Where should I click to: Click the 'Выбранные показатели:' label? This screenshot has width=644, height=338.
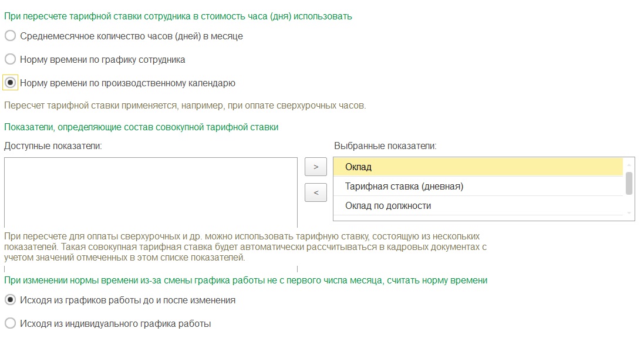385,146
